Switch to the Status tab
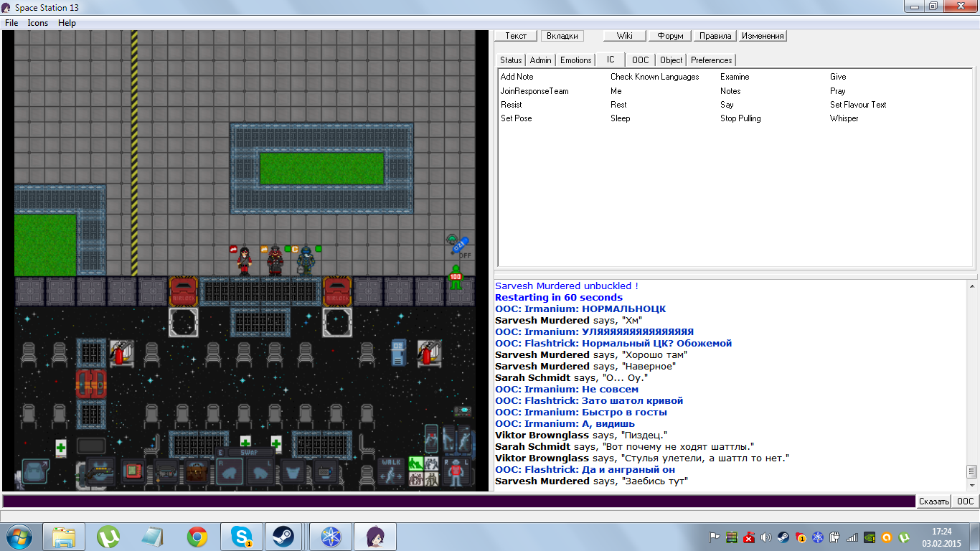 pyautogui.click(x=511, y=60)
